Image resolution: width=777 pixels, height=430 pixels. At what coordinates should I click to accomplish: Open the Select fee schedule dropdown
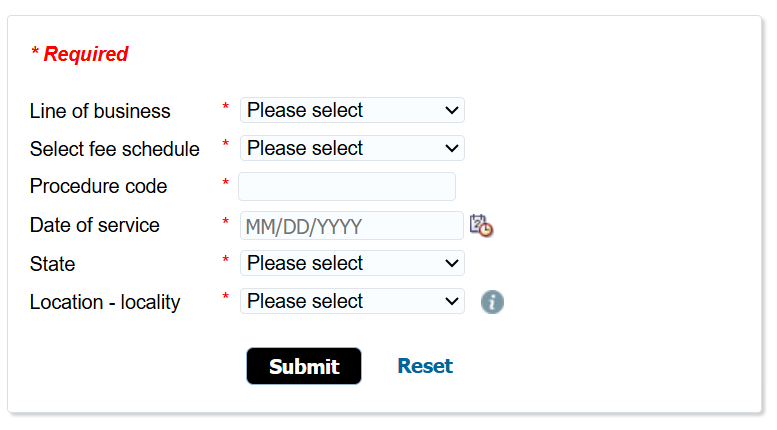[352, 148]
